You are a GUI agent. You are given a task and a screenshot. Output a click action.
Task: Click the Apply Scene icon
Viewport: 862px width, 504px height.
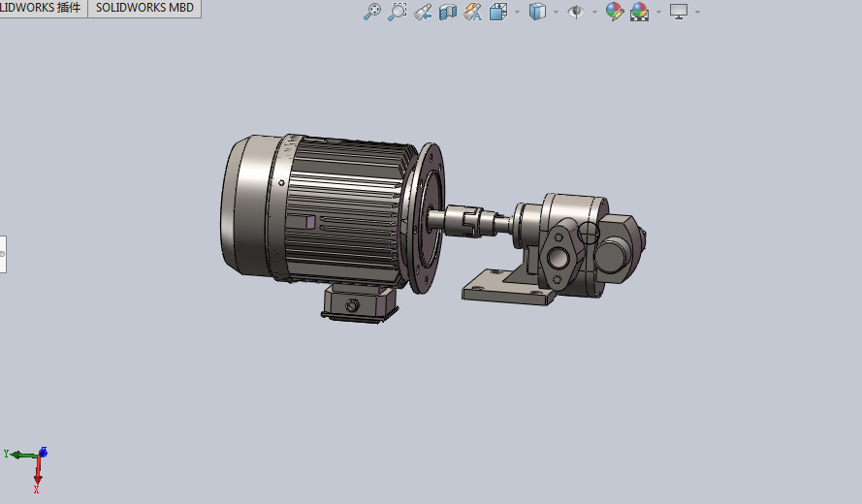(x=639, y=12)
